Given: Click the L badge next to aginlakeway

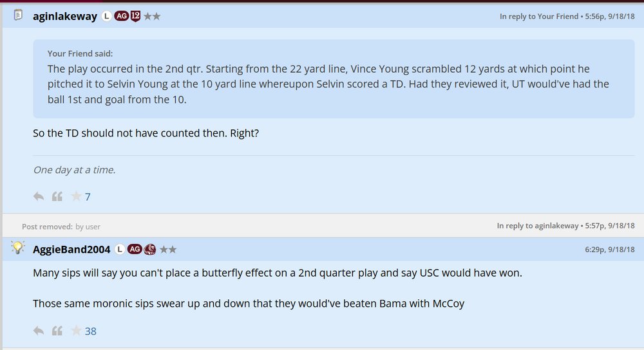Looking at the screenshot, I should click(x=107, y=16).
